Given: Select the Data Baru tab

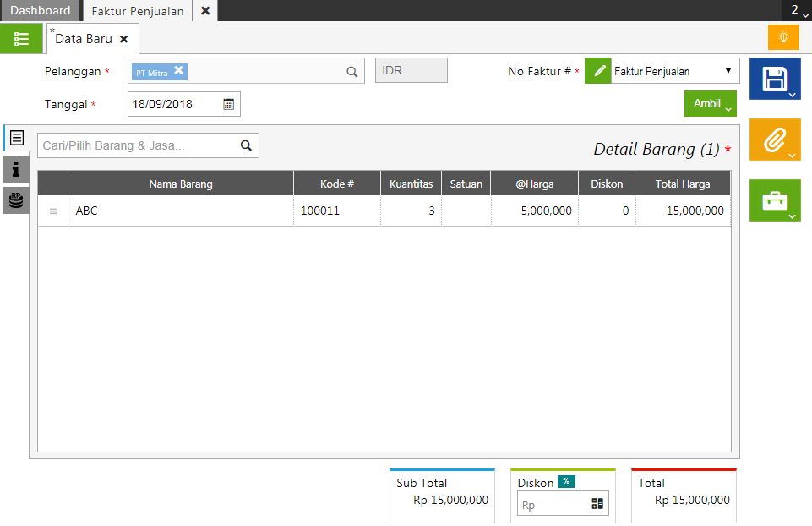Looking at the screenshot, I should click(x=83, y=39).
